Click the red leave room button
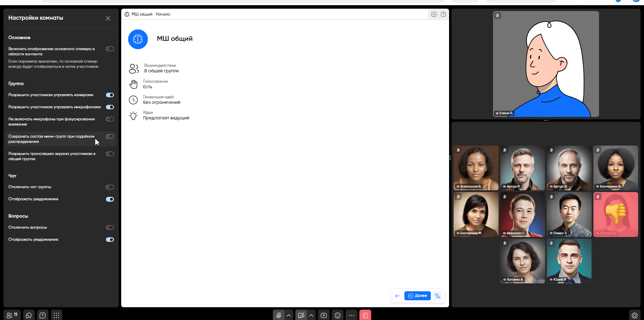Image resolution: width=644 pixels, height=320 pixels. pyautogui.click(x=365, y=315)
